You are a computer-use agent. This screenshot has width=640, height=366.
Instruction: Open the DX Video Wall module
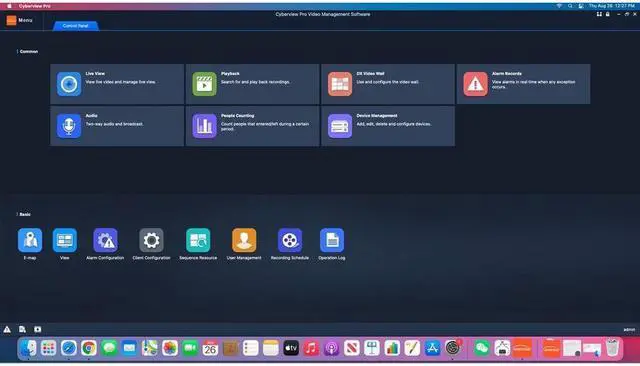[388, 84]
